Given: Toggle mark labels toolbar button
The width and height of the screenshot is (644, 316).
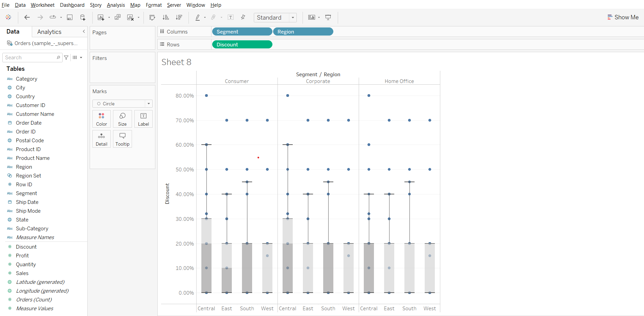Looking at the screenshot, I should 231,17.
